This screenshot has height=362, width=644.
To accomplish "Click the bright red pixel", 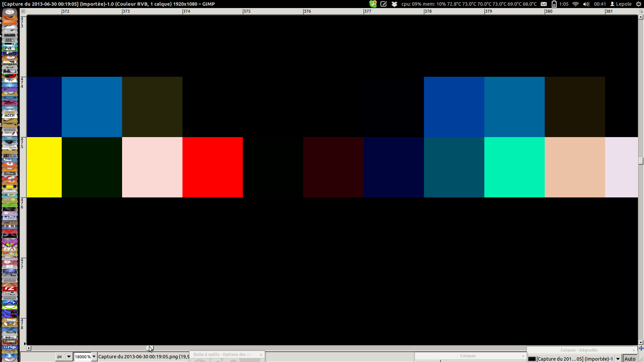I will 212,167.
